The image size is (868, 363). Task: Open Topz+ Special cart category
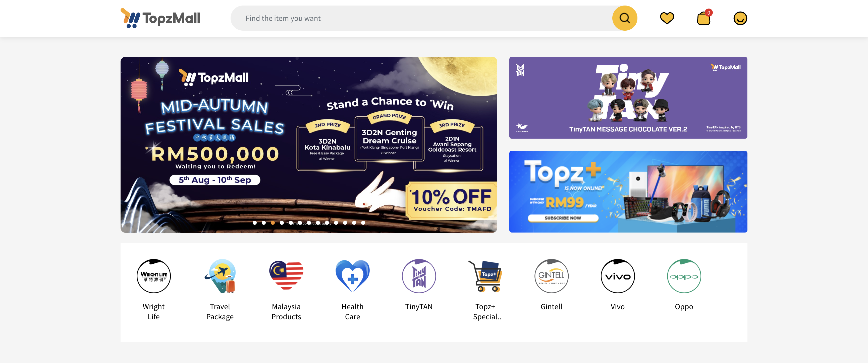[x=485, y=276]
